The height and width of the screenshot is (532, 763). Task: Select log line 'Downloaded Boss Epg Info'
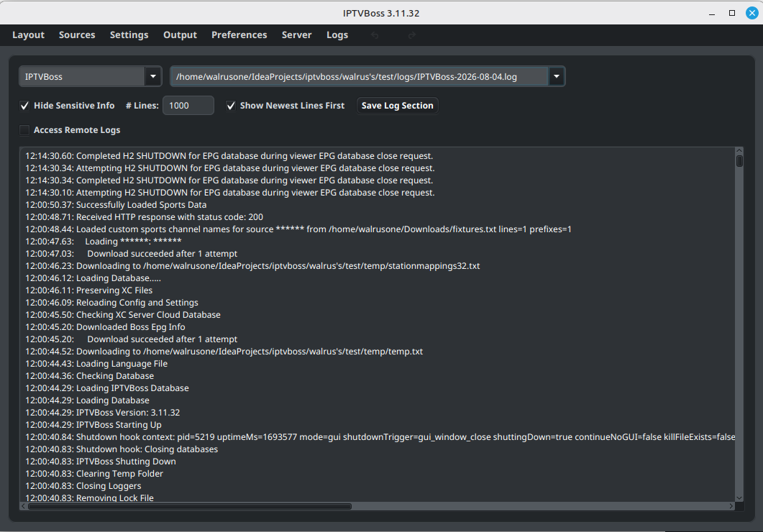pos(105,327)
